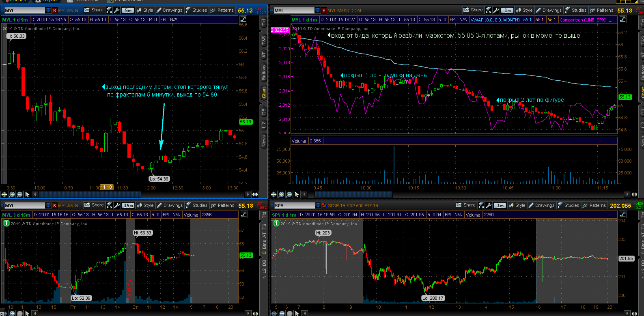Open Share menu in MYL 5m chart

[94, 10]
